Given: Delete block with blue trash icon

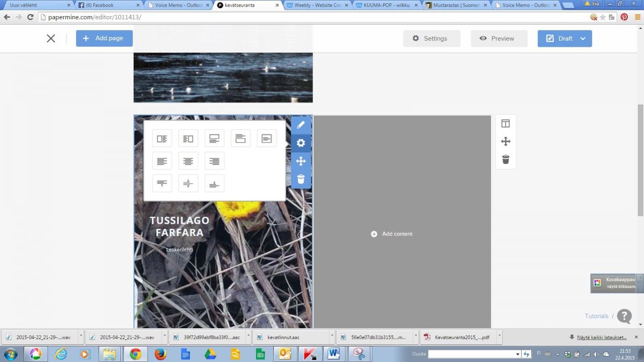Looking at the screenshot, I should coord(301,179).
